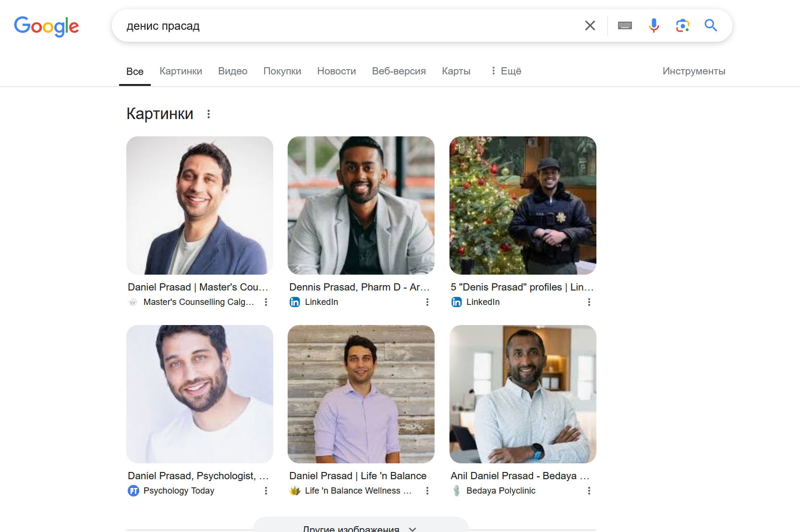Open Daniel Prasad Master's Counselling photo
Screen dimensions: 800x532
click(200, 206)
